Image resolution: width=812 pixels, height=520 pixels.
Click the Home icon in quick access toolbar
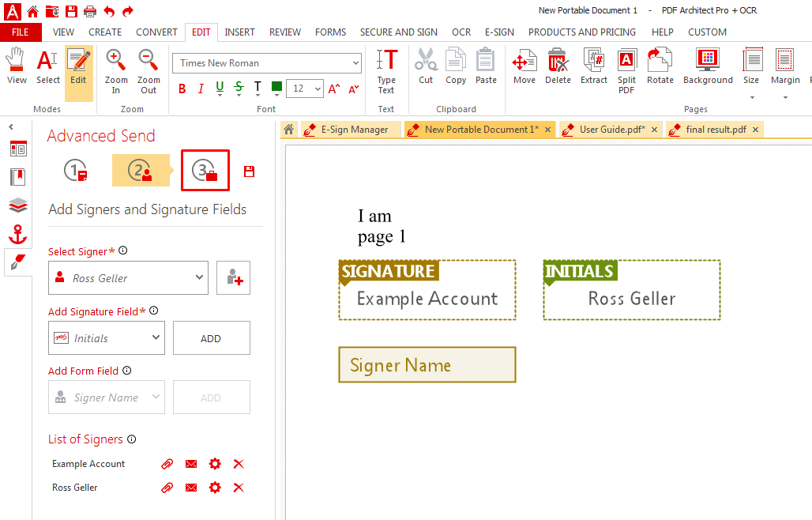tap(32, 11)
